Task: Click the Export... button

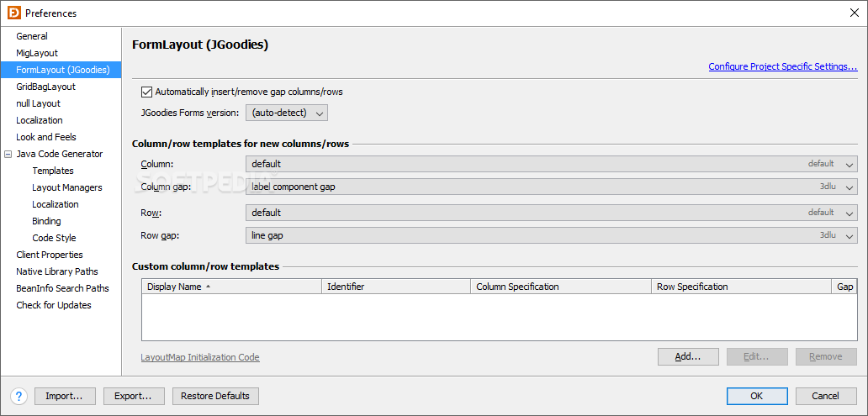Action: (134, 396)
